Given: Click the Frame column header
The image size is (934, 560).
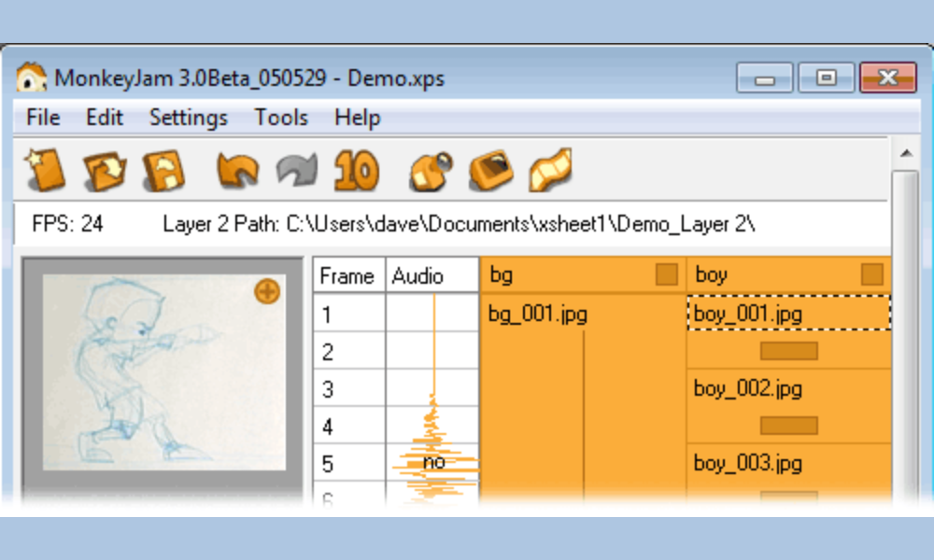Looking at the screenshot, I should point(349,275).
